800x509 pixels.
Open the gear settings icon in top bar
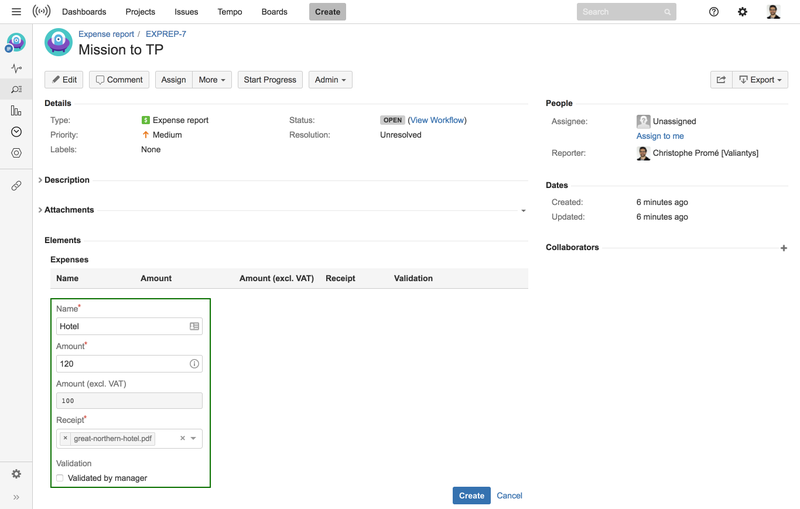point(742,12)
